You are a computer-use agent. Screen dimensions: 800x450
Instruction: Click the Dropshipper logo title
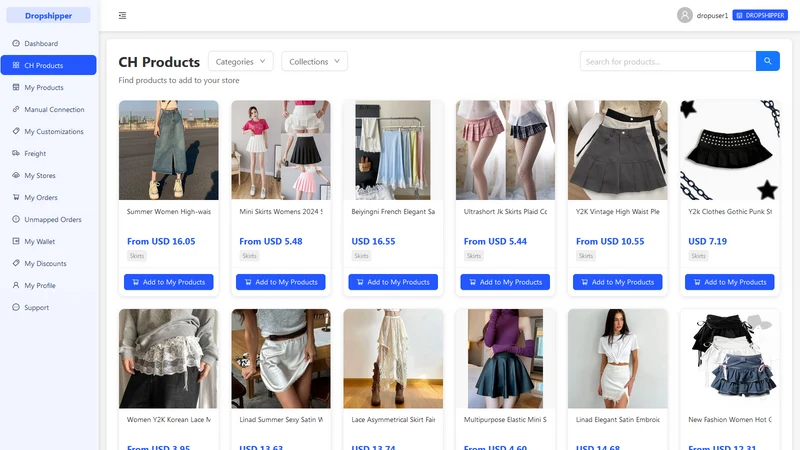(x=48, y=16)
